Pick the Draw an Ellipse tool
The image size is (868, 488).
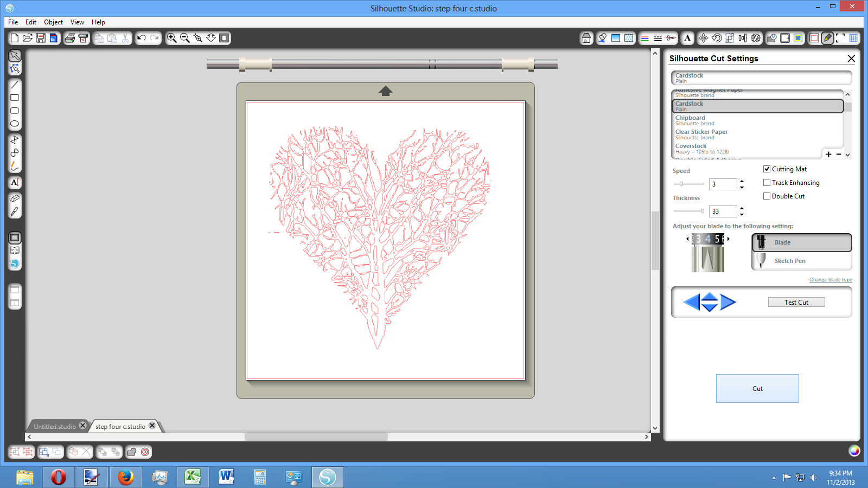15,124
